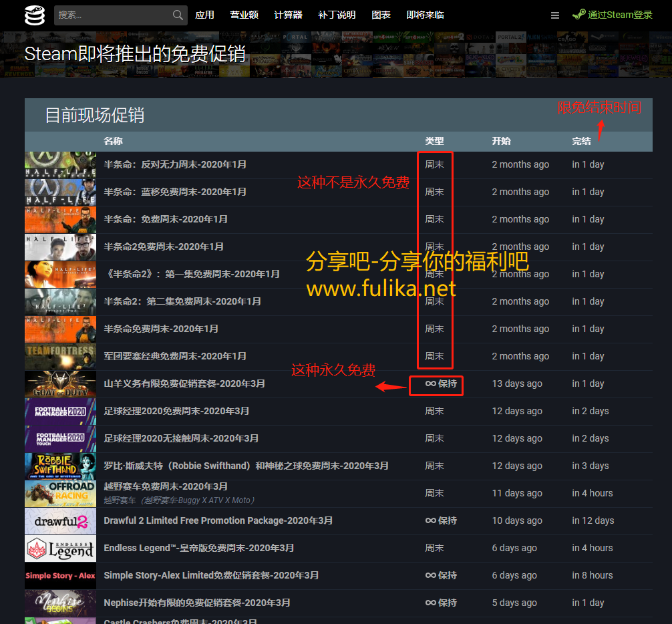Open 罗比·斯威夫特 Robbie Swifthand link
Viewport: 672px width, 624px height.
pyautogui.click(x=246, y=466)
